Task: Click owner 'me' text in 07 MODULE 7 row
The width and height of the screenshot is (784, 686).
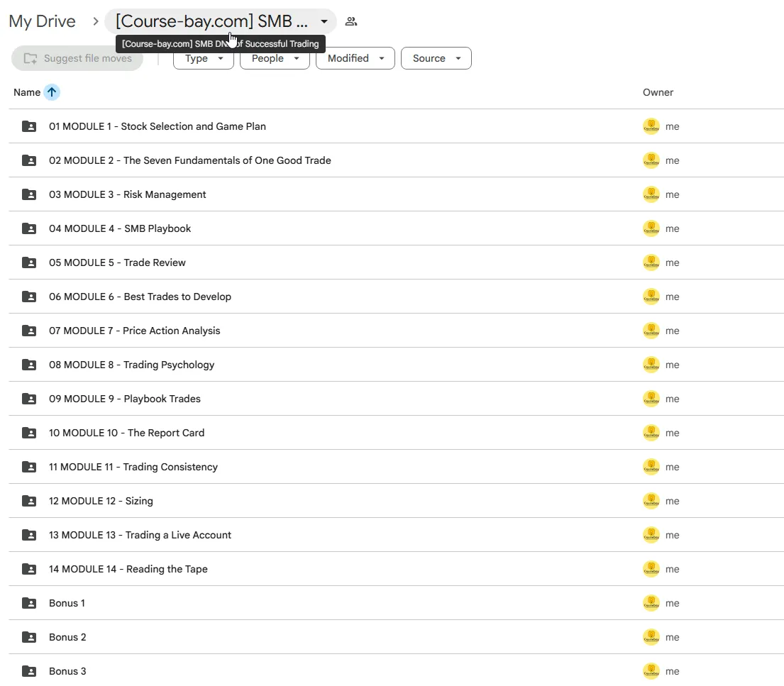Action: 672,331
